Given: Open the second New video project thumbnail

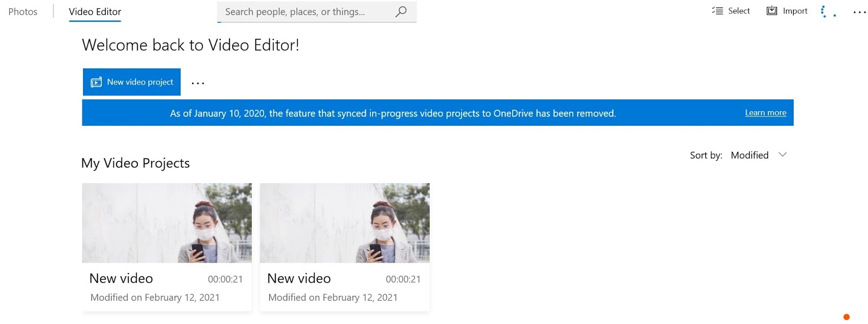Looking at the screenshot, I should pyautogui.click(x=345, y=223).
